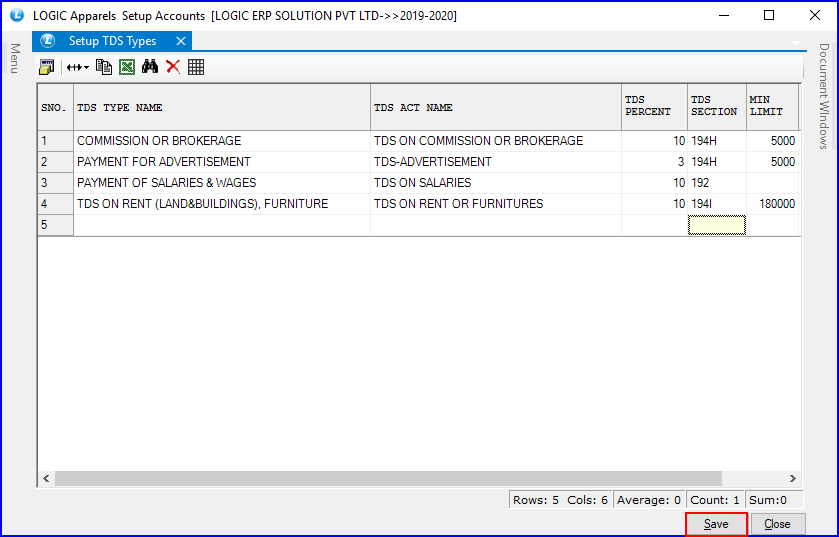The height and width of the screenshot is (537, 839).
Task: Select PAYMENT OF SALARIES & WAGES cell
Action: point(222,183)
